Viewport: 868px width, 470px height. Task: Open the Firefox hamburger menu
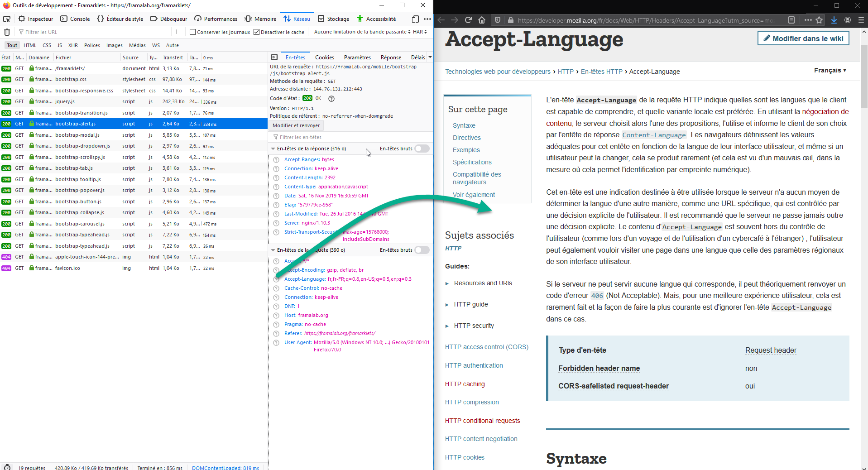(x=861, y=20)
